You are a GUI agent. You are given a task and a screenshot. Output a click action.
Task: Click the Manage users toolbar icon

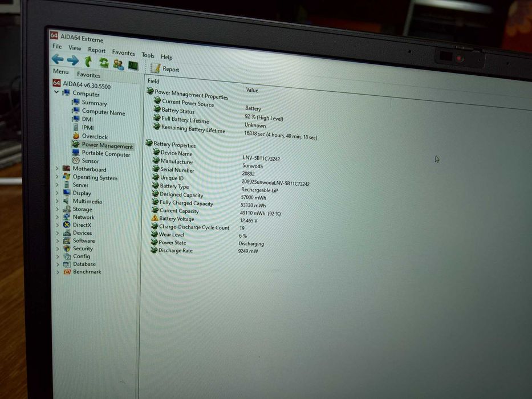pos(119,64)
